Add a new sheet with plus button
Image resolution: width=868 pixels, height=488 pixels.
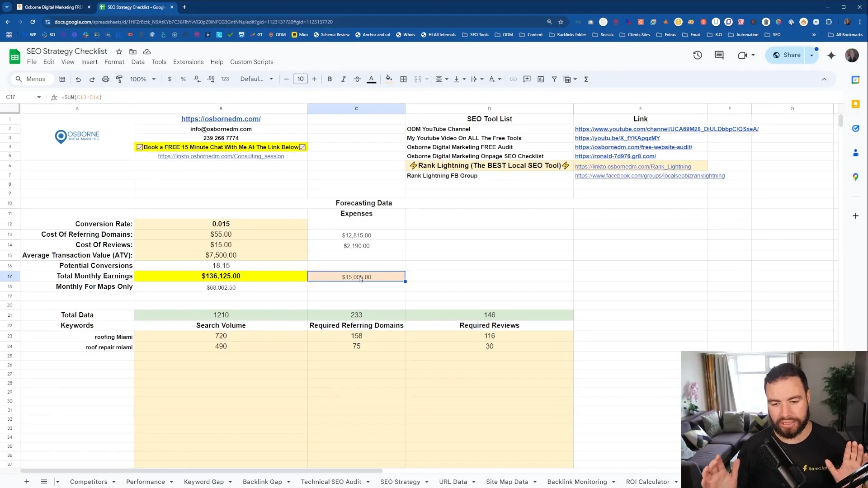tap(27, 482)
